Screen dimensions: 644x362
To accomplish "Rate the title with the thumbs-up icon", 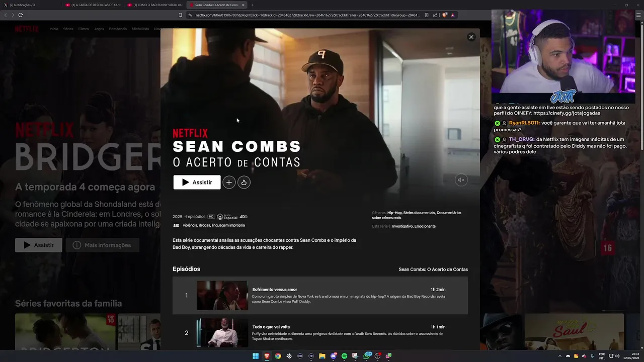I will pos(244,183).
